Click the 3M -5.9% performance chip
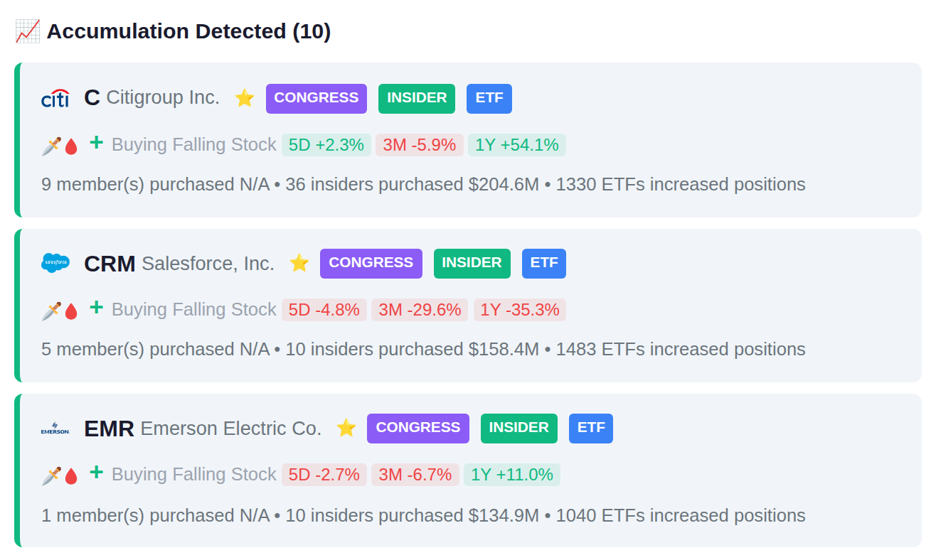Screen dimensions: 936x560 420,145
